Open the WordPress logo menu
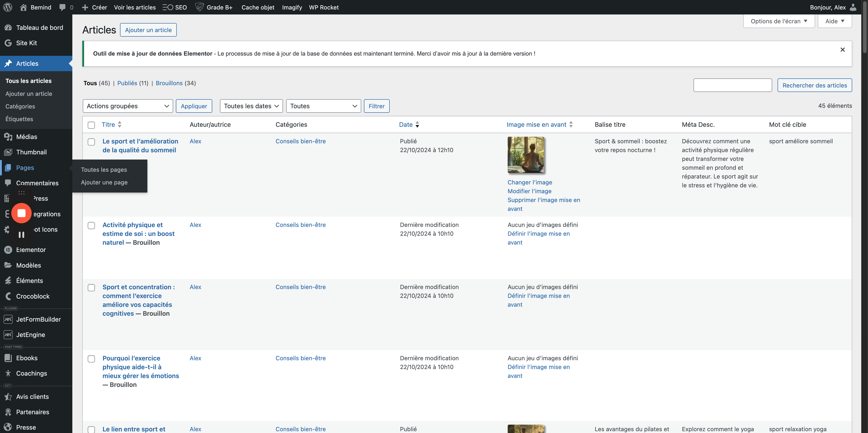The width and height of the screenshot is (868, 433). click(x=8, y=7)
